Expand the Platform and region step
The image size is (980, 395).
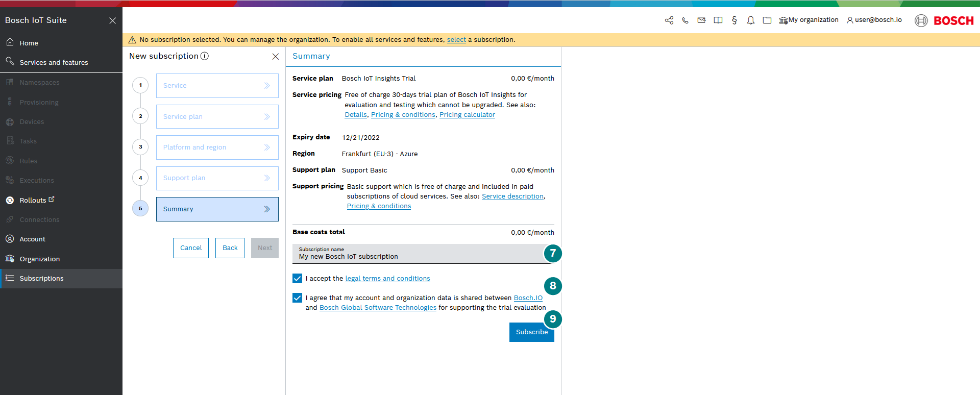pyautogui.click(x=217, y=147)
